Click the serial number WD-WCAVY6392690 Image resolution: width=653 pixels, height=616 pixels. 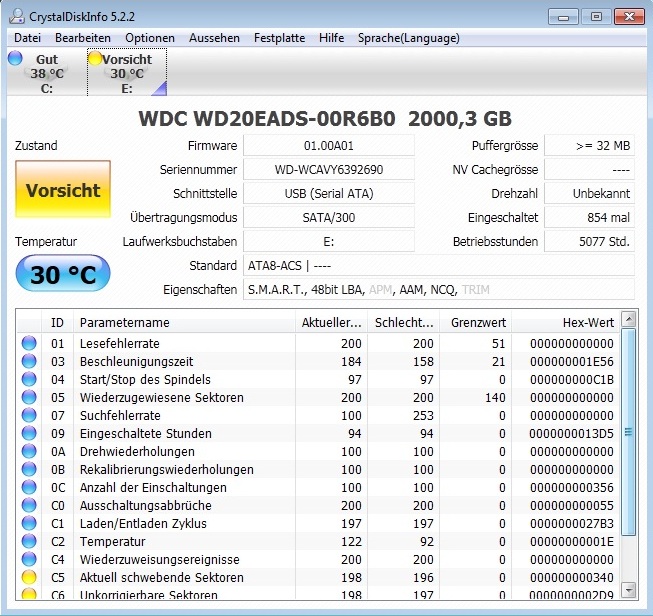pyautogui.click(x=329, y=170)
